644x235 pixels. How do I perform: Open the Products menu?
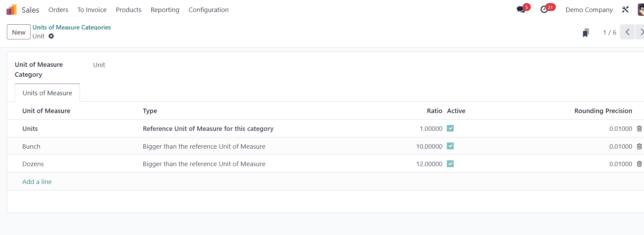pyautogui.click(x=129, y=10)
